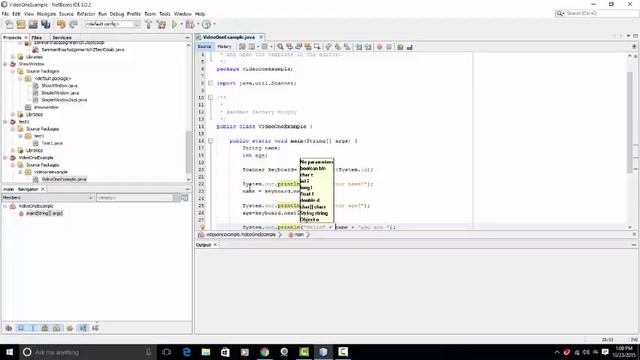Toggle Show Inherited Members in the Navigator
Screen dimensions: 640x360
[x=9, y=328]
